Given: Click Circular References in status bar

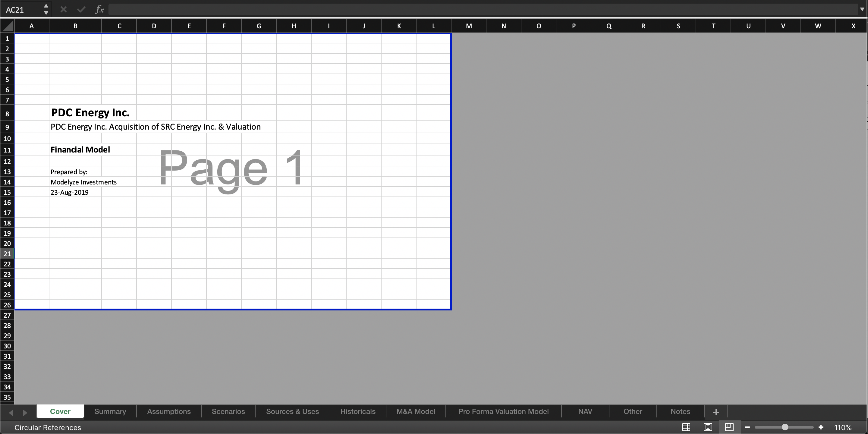Looking at the screenshot, I should (48, 428).
